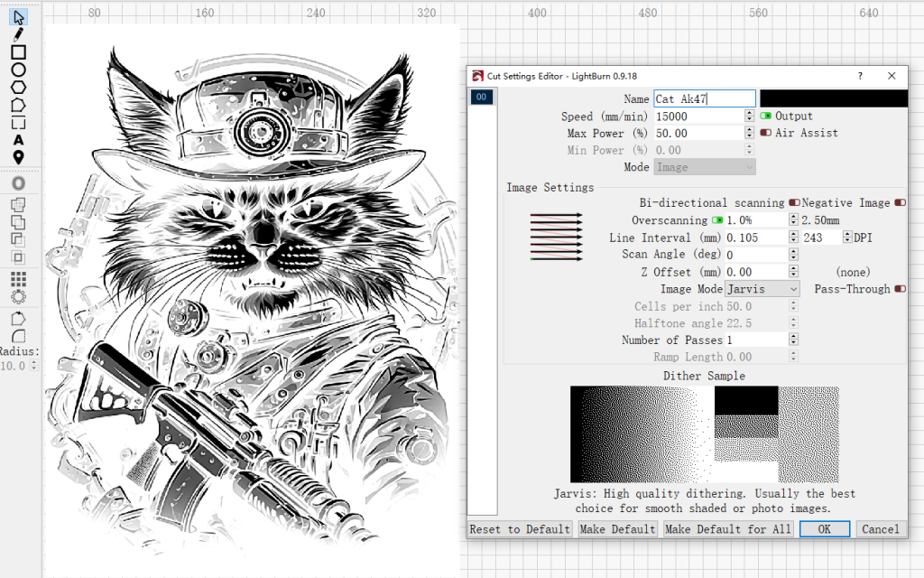This screenshot has width=924, height=578.
Task: Click the "(none)" text beside Z Offset
Action: [x=853, y=272]
